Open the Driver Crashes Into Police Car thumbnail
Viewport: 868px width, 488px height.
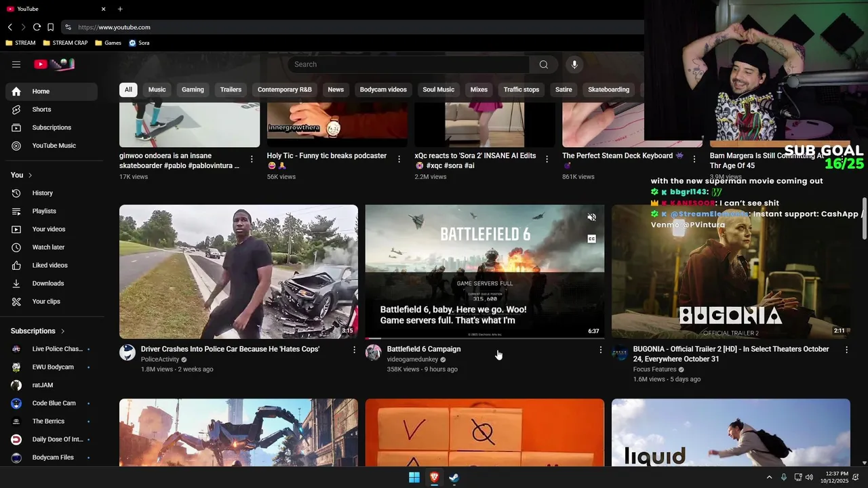pyautogui.click(x=239, y=271)
